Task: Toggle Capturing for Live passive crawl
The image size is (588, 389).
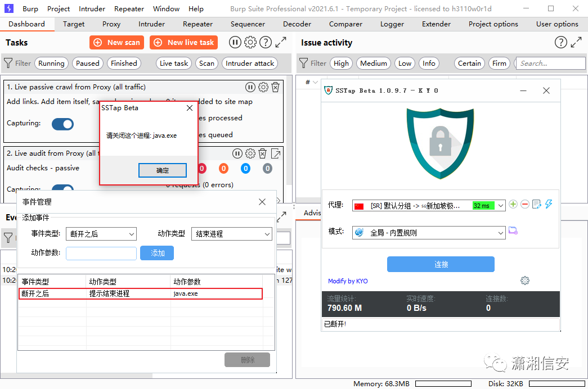Action: pyautogui.click(x=62, y=124)
